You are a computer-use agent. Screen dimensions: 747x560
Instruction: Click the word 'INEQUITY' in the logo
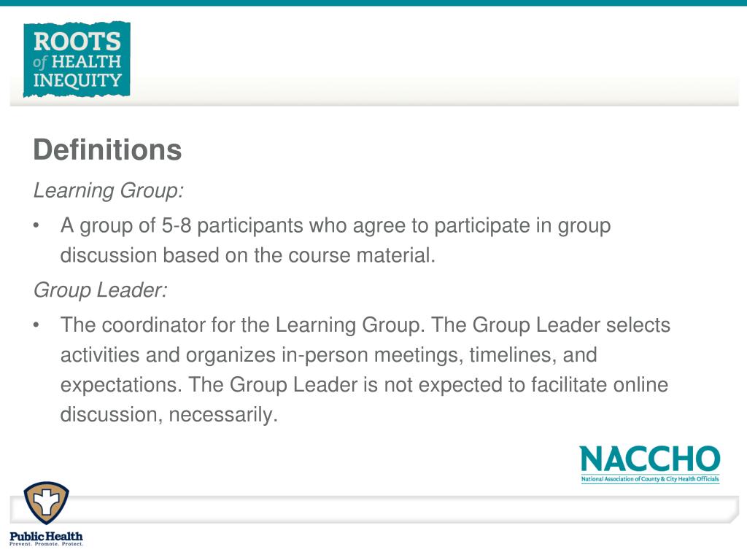[x=77, y=80]
